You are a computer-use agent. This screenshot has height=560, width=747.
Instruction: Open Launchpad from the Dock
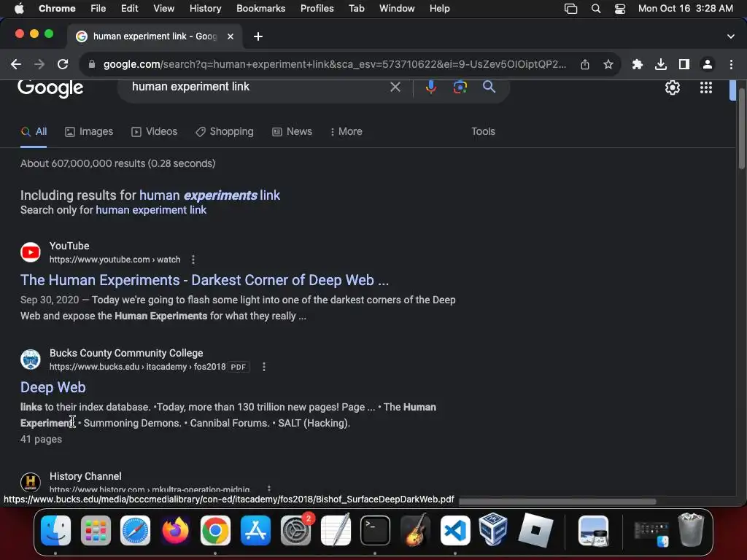[96, 531]
